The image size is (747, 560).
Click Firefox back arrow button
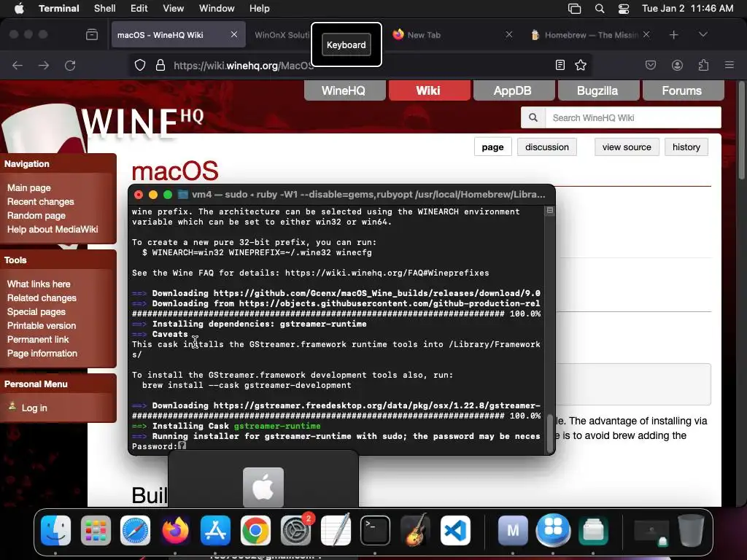pos(18,65)
